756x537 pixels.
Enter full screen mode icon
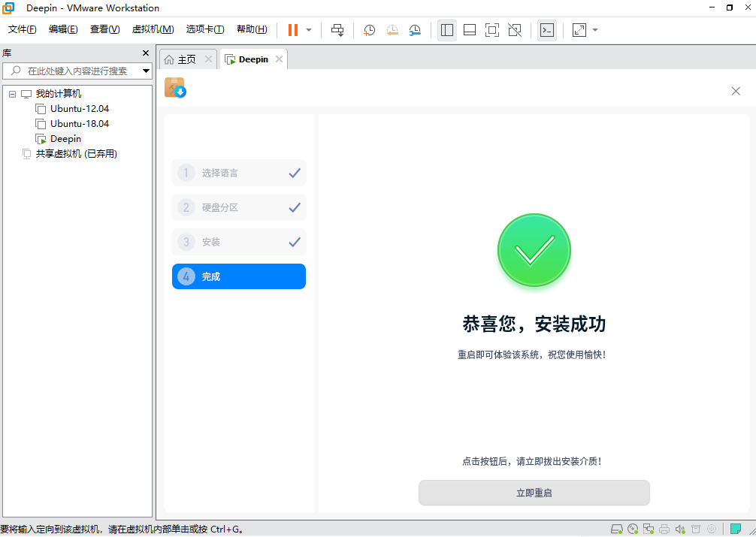[491, 30]
